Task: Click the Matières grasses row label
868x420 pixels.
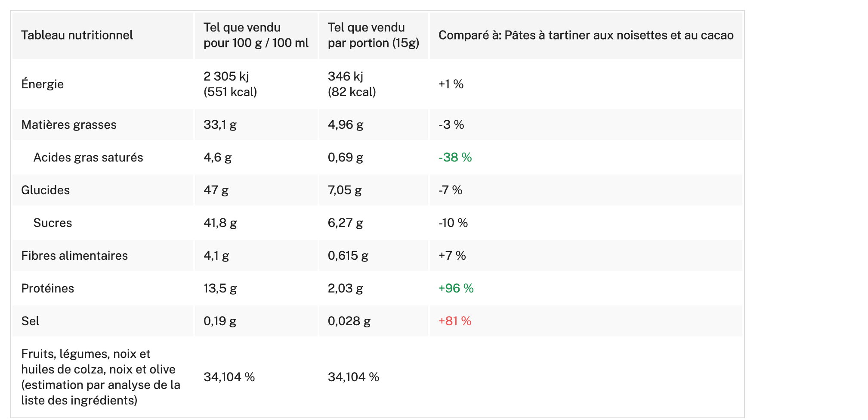Action: coord(69,124)
